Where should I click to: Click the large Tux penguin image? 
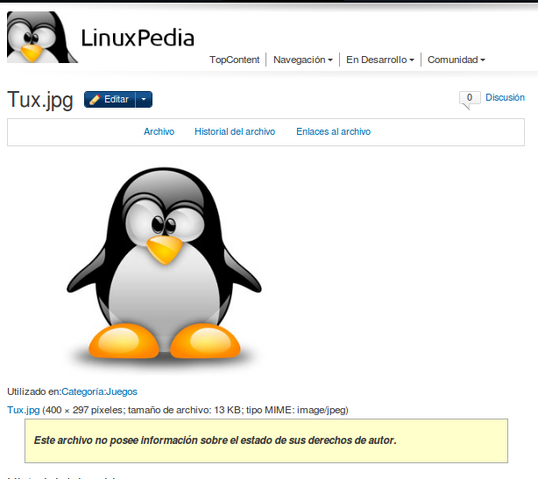point(164,268)
